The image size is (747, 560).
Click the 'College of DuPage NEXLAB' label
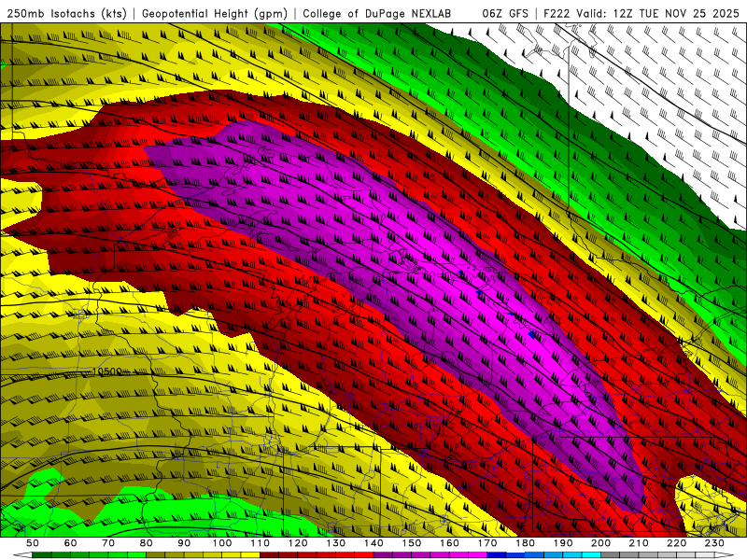click(377, 13)
